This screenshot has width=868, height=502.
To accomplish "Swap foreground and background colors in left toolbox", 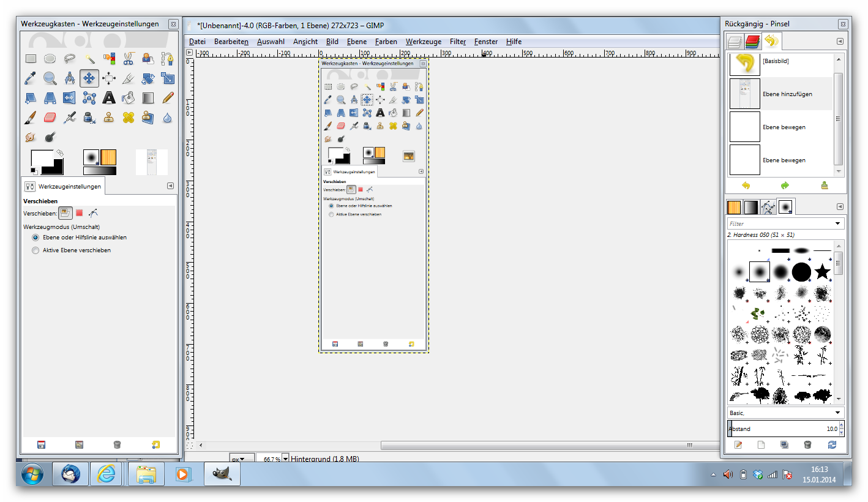I will 60,152.
